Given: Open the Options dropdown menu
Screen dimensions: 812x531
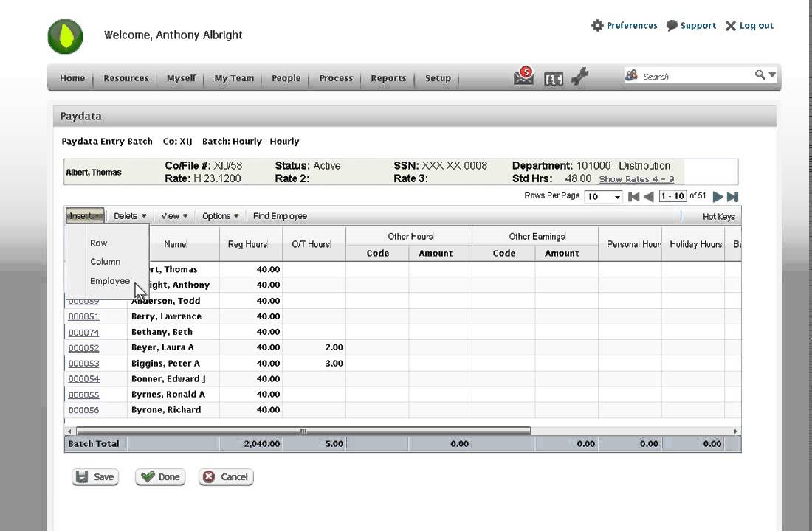Looking at the screenshot, I should 220,216.
